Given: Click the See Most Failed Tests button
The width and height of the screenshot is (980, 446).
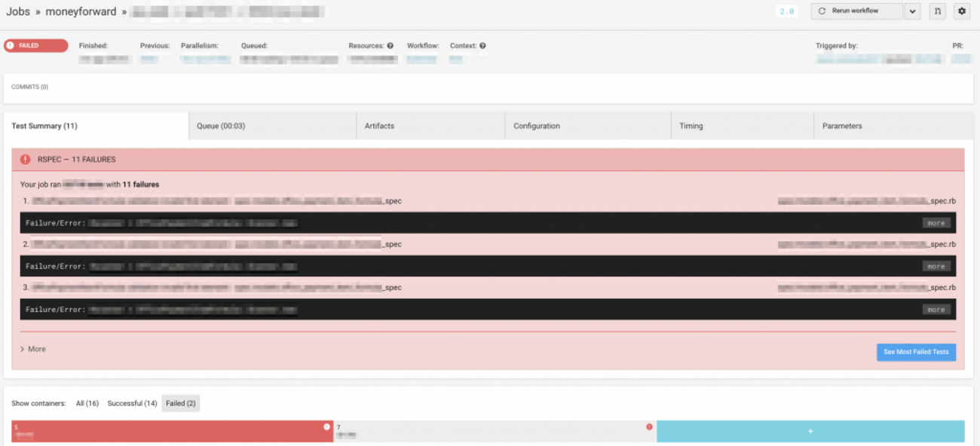Looking at the screenshot, I should pyautogui.click(x=916, y=352).
